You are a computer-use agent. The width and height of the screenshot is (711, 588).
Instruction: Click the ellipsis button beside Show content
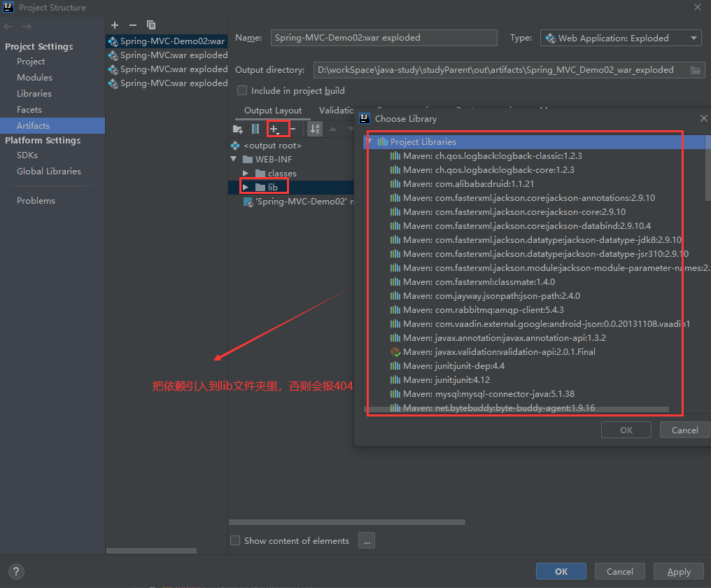[x=367, y=540]
